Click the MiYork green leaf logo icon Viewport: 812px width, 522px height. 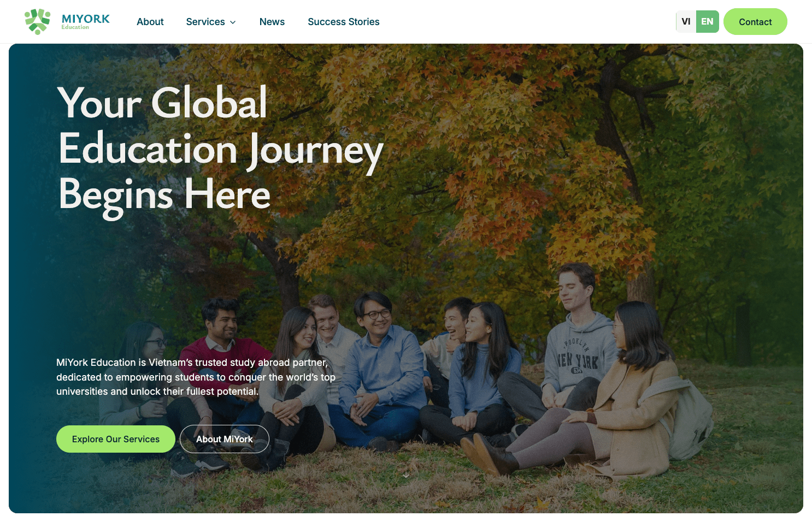click(x=38, y=21)
